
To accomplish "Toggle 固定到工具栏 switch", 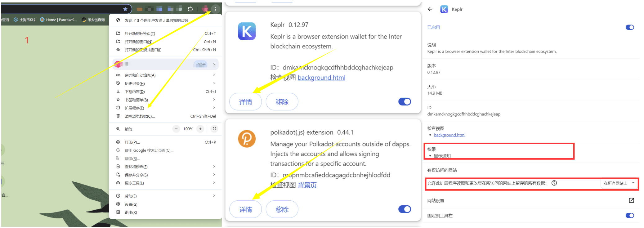I will click(x=630, y=216).
